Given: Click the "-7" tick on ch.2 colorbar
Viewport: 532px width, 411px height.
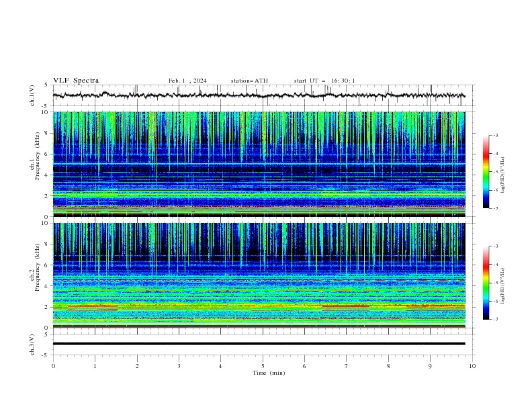Looking at the screenshot, I should [x=496, y=320].
